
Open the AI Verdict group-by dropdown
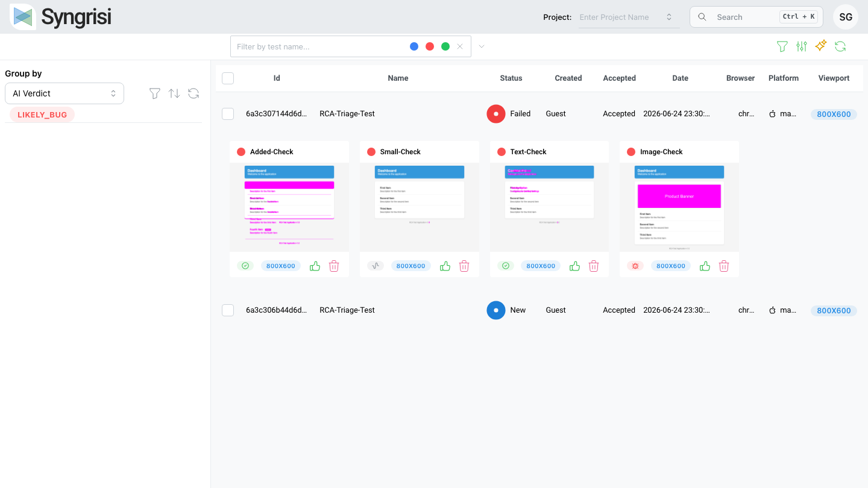pyautogui.click(x=64, y=93)
